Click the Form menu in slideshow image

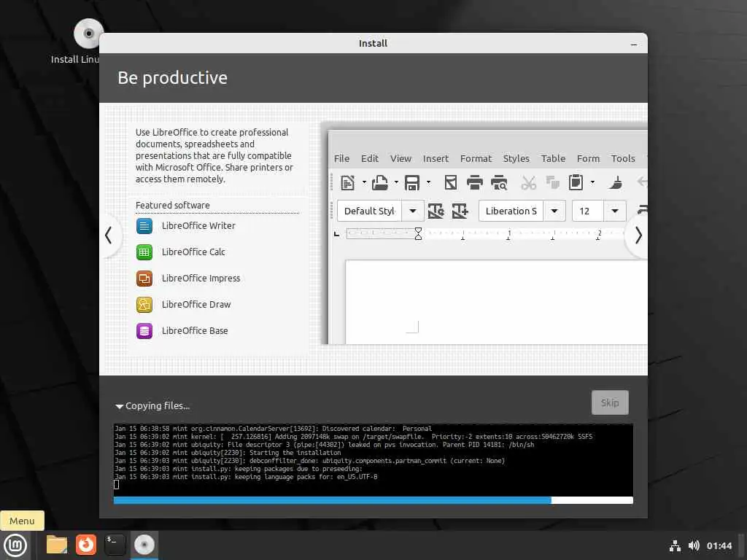click(589, 158)
